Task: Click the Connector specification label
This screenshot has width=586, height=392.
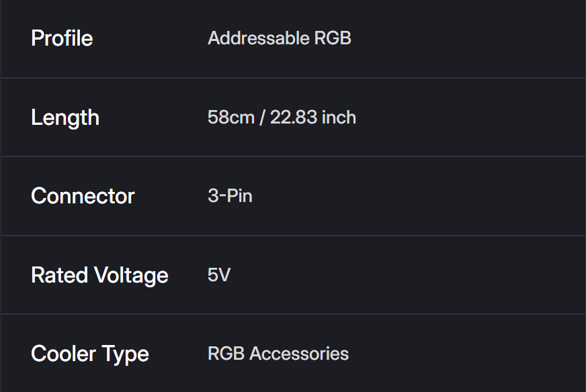Action: [83, 196]
